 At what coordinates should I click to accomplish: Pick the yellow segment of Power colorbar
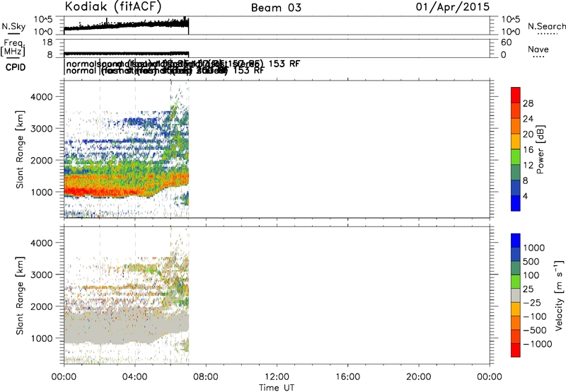pyautogui.click(x=516, y=142)
